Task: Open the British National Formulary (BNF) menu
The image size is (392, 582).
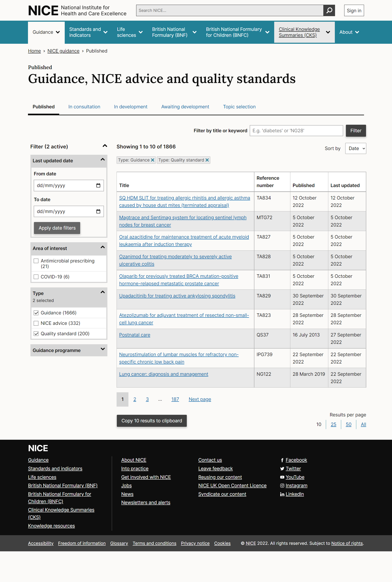Action: pyautogui.click(x=174, y=32)
